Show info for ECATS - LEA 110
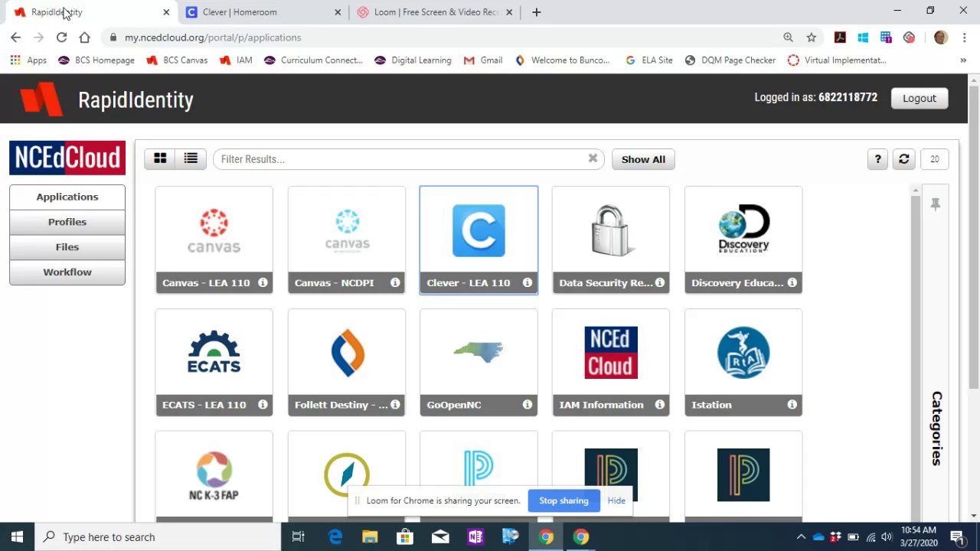The height and width of the screenshot is (551, 980). [x=263, y=404]
